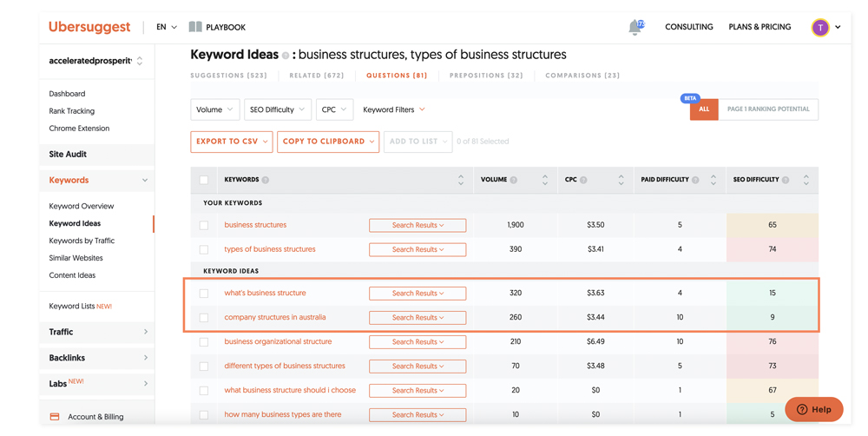Open the Help chat widget

click(x=813, y=409)
